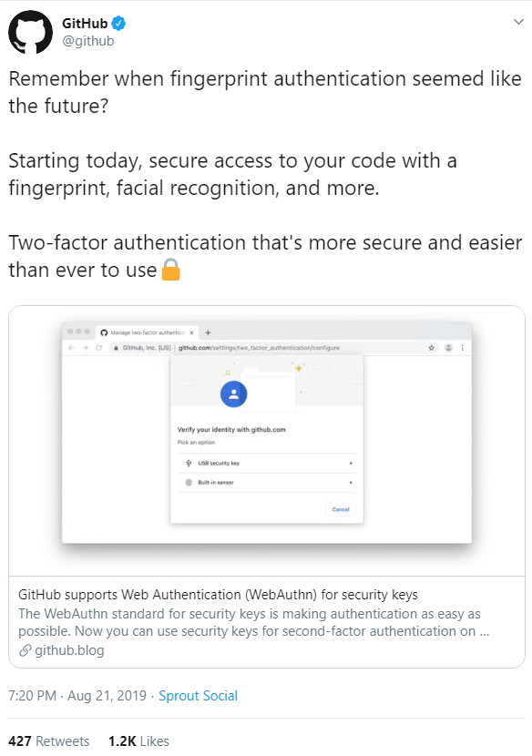The width and height of the screenshot is (532, 756).
Task: Open the github.blog link
Action: [61, 650]
